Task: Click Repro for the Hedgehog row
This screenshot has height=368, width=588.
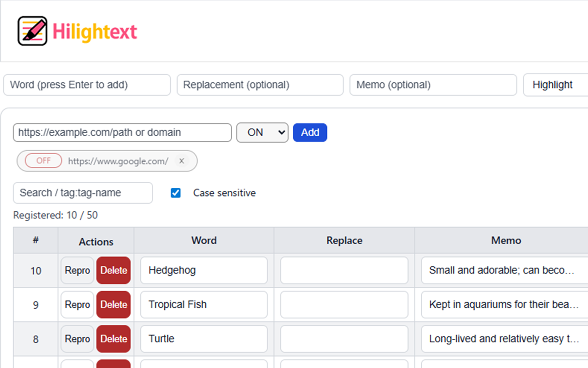Action: (x=77, y=271)
